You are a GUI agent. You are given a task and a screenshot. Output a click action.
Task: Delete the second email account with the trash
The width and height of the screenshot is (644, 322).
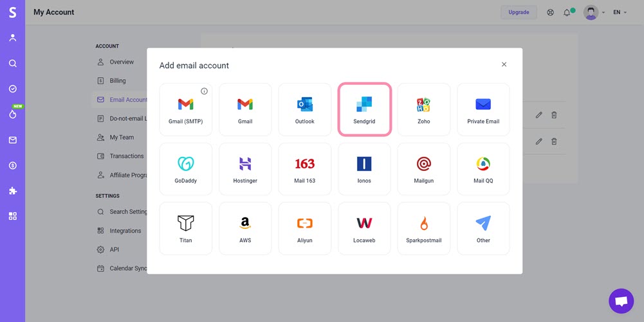coord(554,141)
